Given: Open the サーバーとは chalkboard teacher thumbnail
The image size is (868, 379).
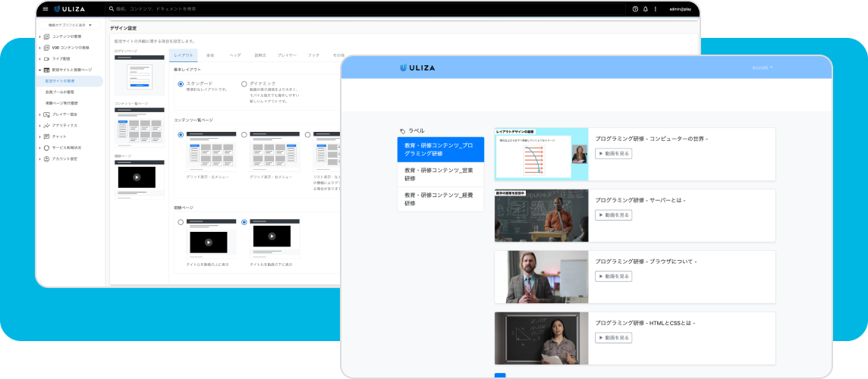Looking at the screenshot, I should 542,215.
